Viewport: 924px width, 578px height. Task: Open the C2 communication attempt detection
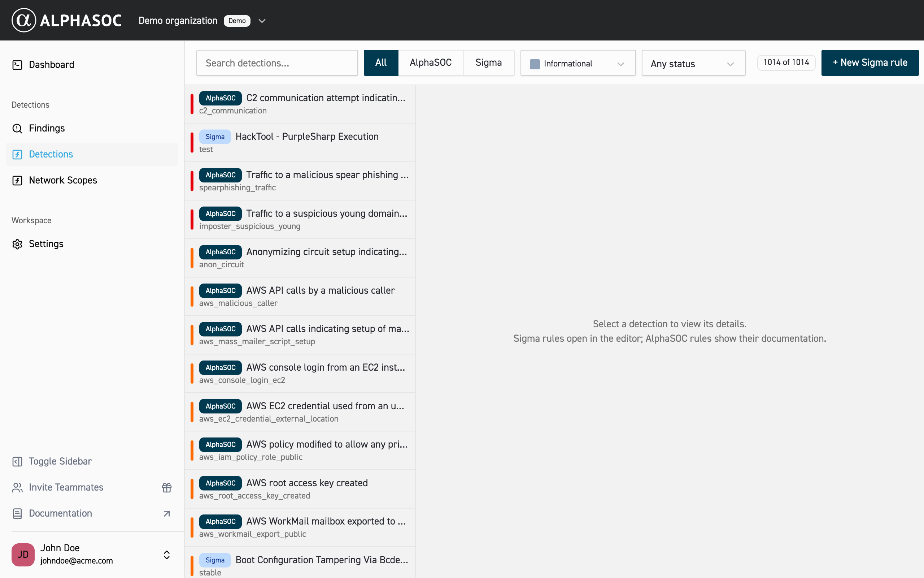[300, 104]
